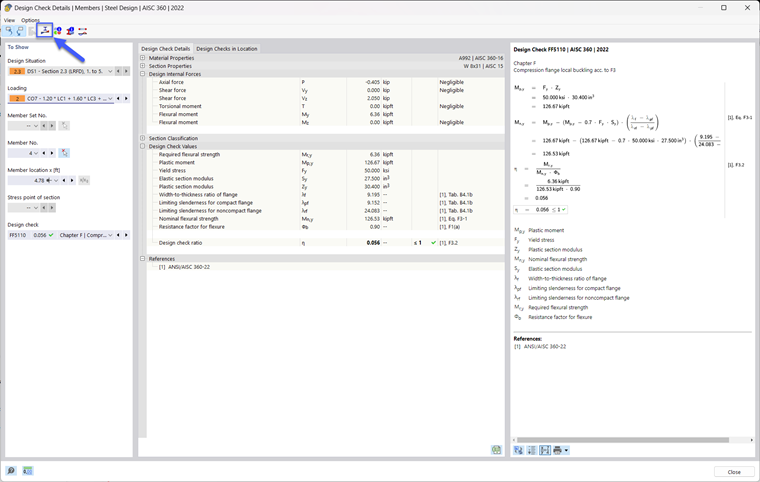Open the Design check type dropdown
760x482 pixels.
pos(110,235)
